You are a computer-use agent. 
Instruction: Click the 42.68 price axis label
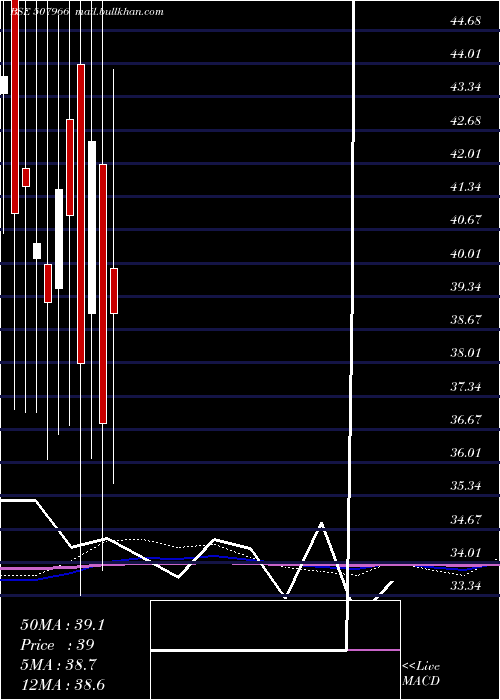point(466,121)
